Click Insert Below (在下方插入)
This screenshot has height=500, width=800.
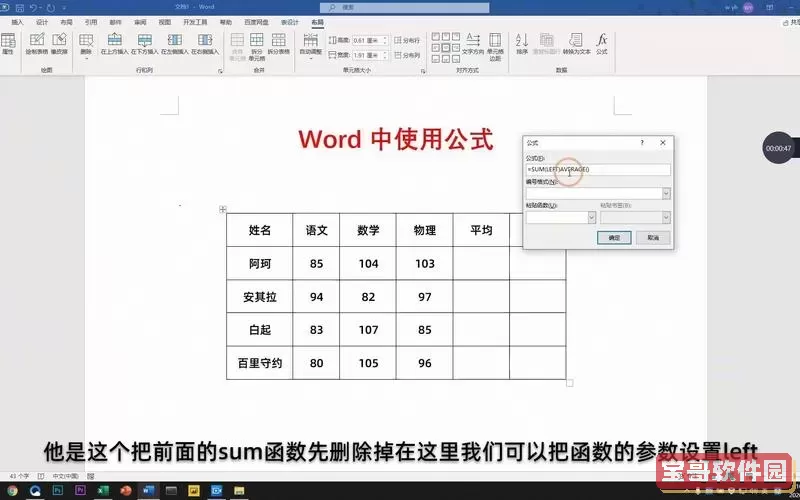click(x=144, y=44)
